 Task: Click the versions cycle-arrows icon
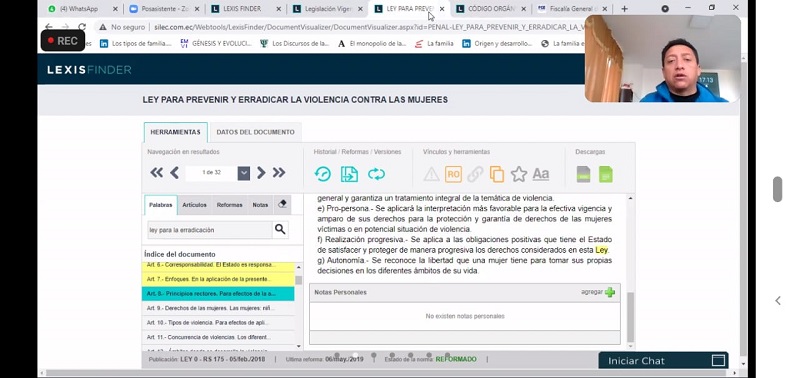[377, 174]
